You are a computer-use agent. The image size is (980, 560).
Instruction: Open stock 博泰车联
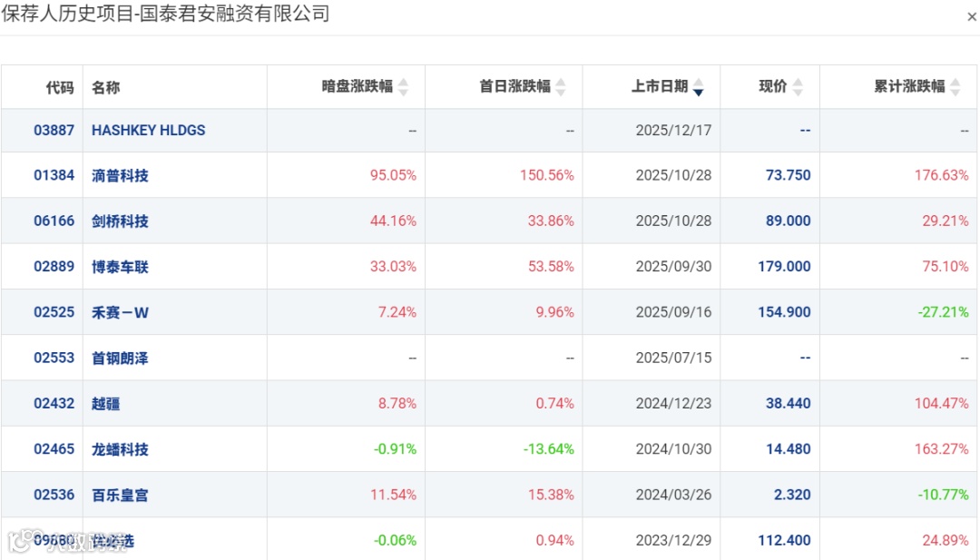[120, 267]
